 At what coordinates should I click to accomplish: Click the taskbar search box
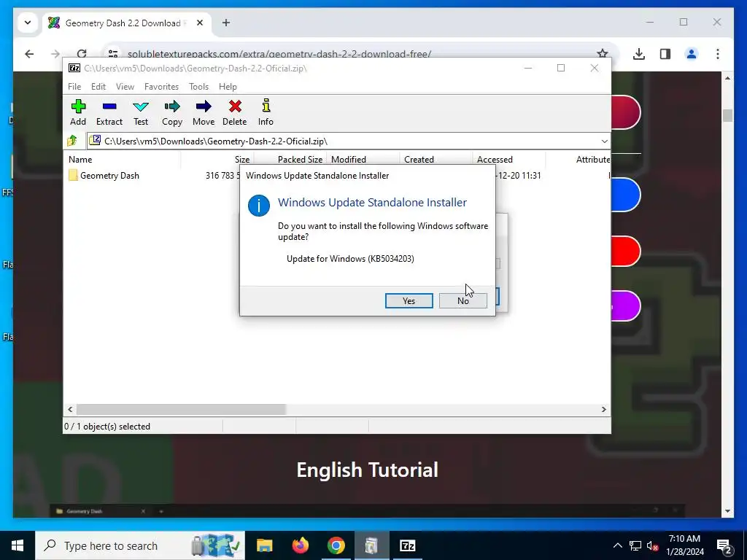pos(140,545)
